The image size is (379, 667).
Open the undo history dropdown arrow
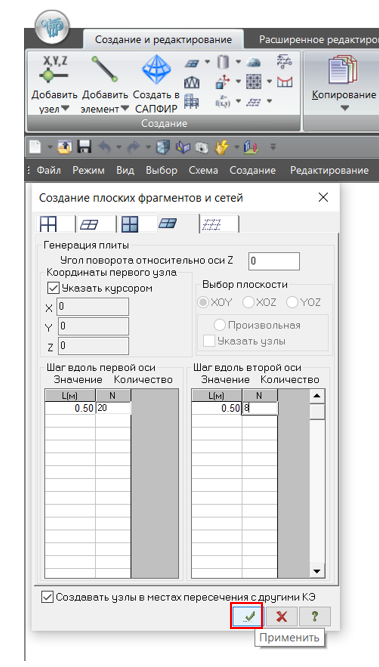(119, 148)
